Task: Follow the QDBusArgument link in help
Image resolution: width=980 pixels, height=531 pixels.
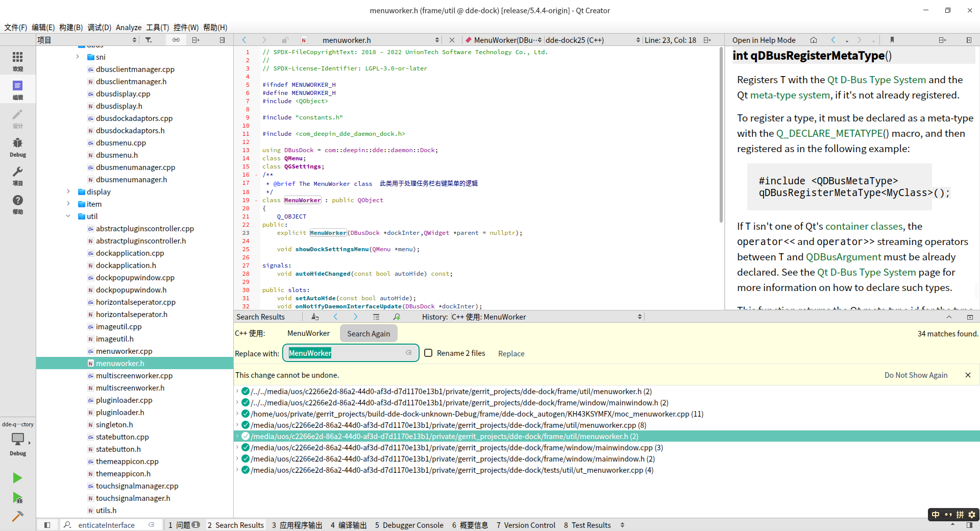Action: click(x=843, y=257)
